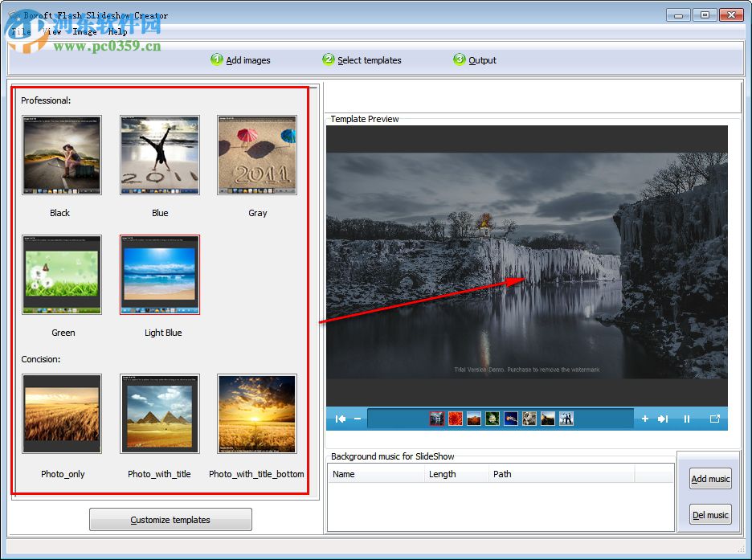Image resolution: width=752 pixels, height=560 pixels.
Task: Select the red-framed slide thumbnail in the playback strip
Action: [436, 419]
